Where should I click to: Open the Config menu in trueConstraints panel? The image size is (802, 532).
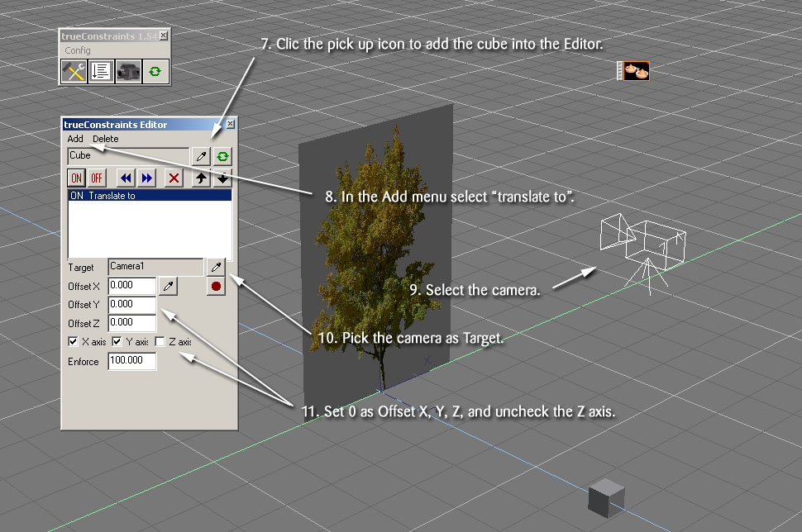pyautogui.click(x=78, y=50)
